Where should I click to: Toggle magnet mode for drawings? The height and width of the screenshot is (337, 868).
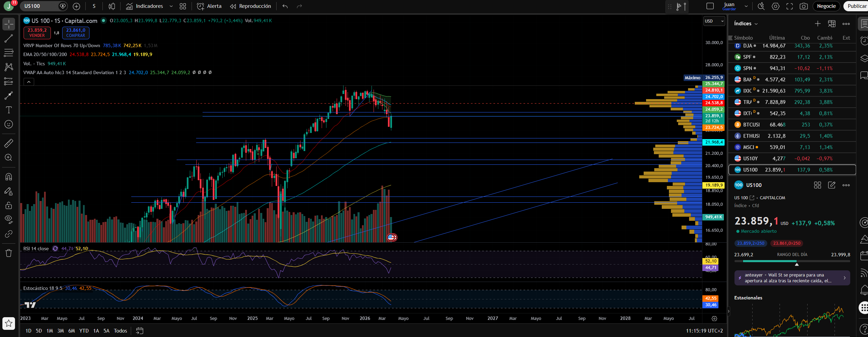[x=9, y=177]
